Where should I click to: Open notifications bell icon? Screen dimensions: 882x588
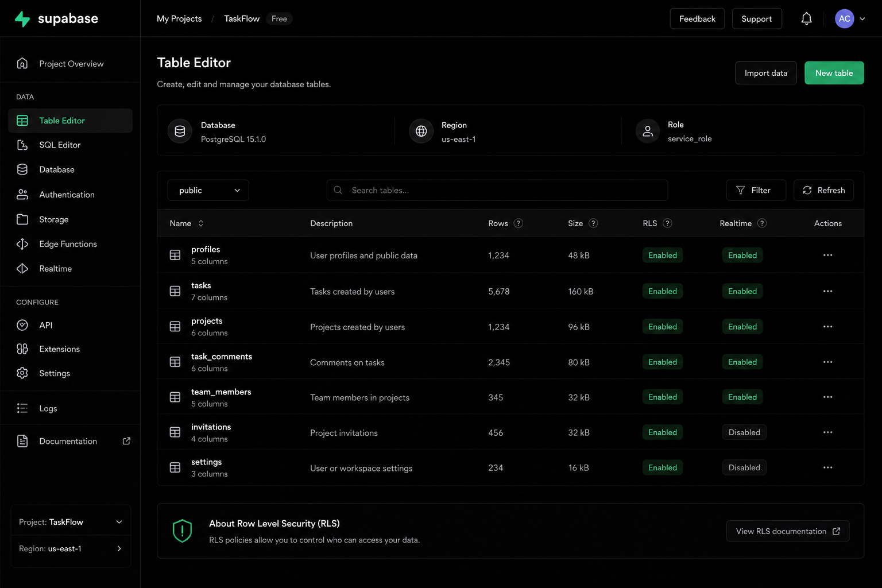click(806, 19)
